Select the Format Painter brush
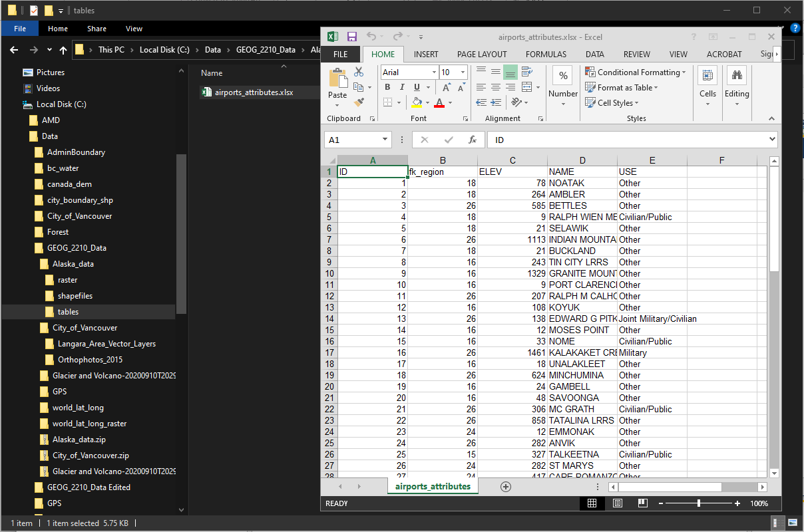The width and height of the screenshot is (804, 532). 359,102
